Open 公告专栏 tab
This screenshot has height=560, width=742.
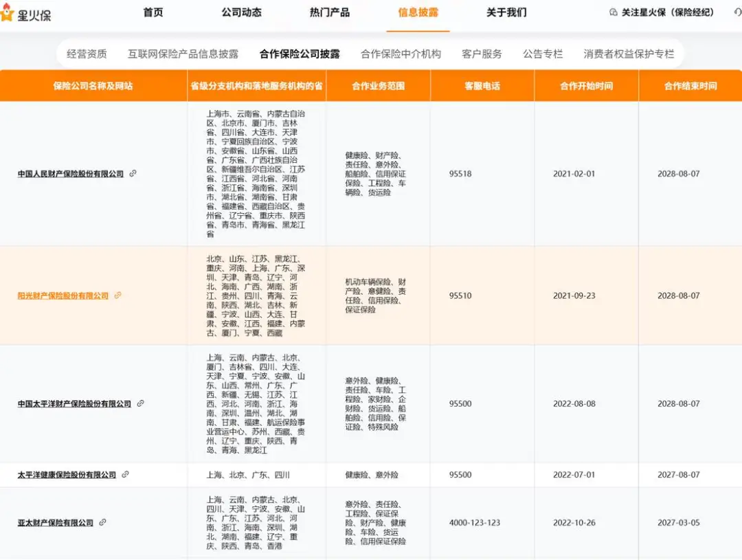pyautogui.click(x=543, y=54)
